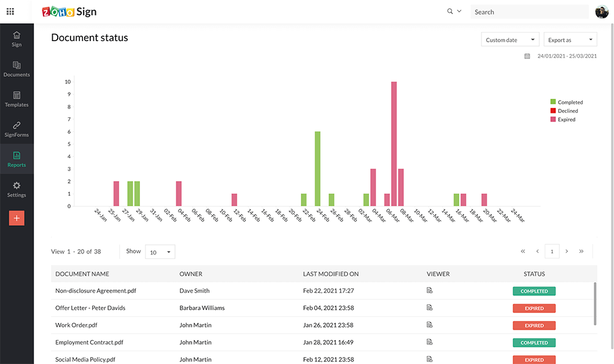Toggle Completed series in chart legend

[566, 102]
